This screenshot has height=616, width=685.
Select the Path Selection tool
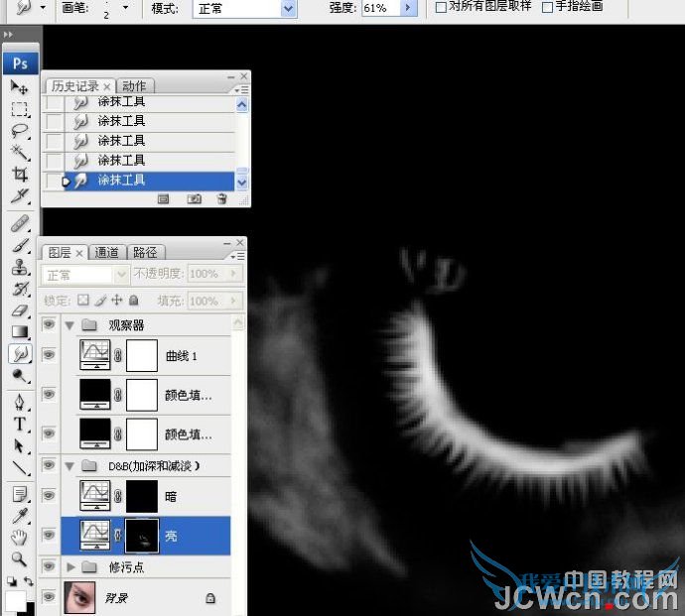[19, 446]
